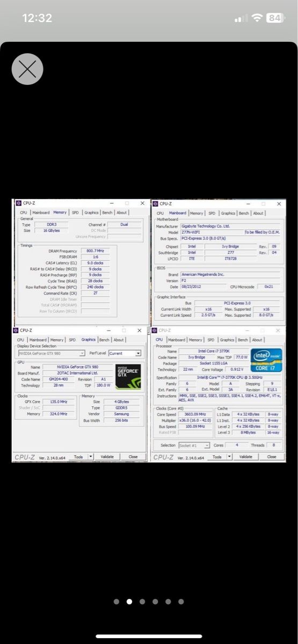Click Close button in the Core i7 processor window
Screen dimensions: 298x644
click(x=272, y=457)
